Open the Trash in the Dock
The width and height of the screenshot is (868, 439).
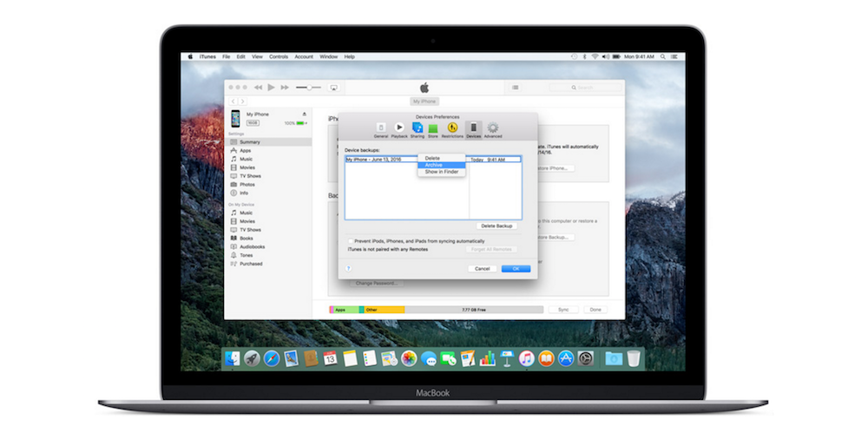pos(634,358)
